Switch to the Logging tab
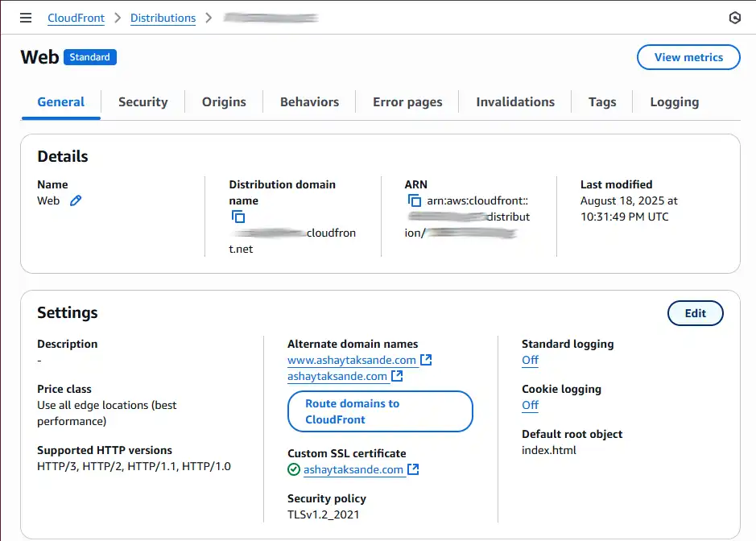756x541 pixels. (x=675, y=102)
